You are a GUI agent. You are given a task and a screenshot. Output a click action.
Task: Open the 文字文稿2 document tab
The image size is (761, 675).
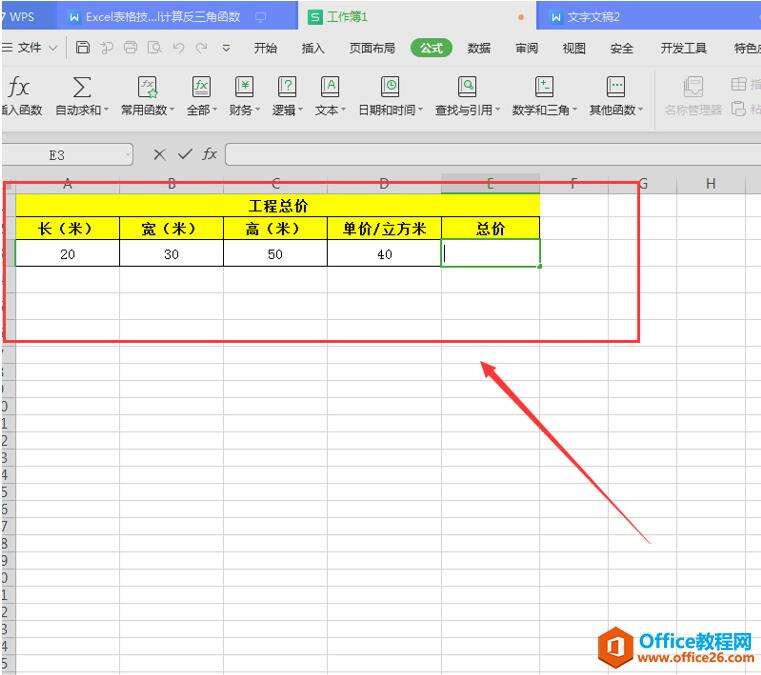point(648,17)
